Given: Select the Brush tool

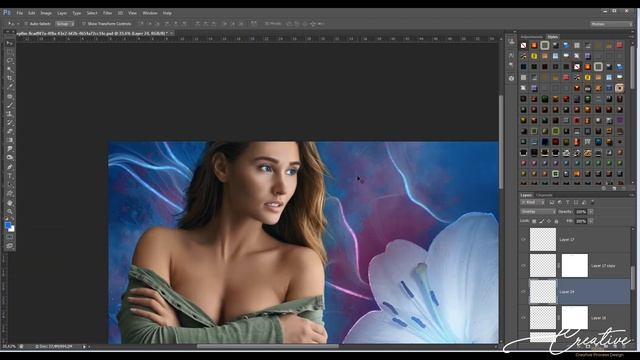Looking at the screenshot, I should (x=9, y=105).
